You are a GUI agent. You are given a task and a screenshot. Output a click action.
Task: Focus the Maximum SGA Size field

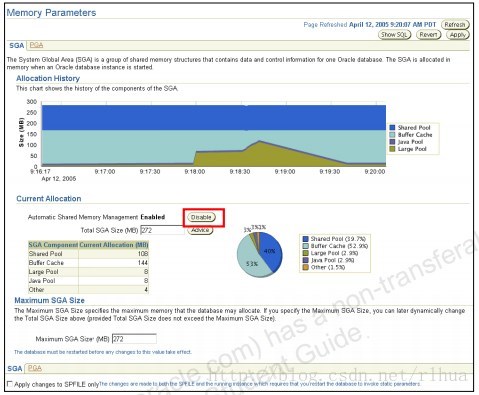tap(134, 339)
